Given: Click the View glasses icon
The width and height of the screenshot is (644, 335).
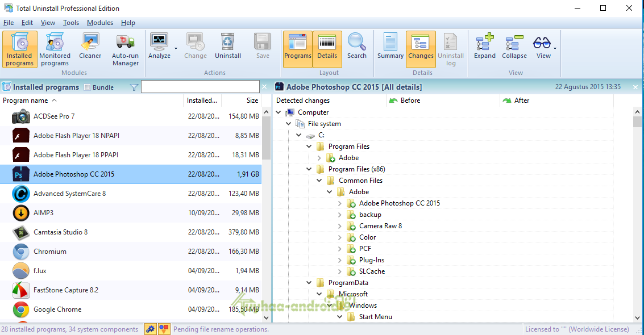Looking at the screenshot, I should [x=542, y=42].
